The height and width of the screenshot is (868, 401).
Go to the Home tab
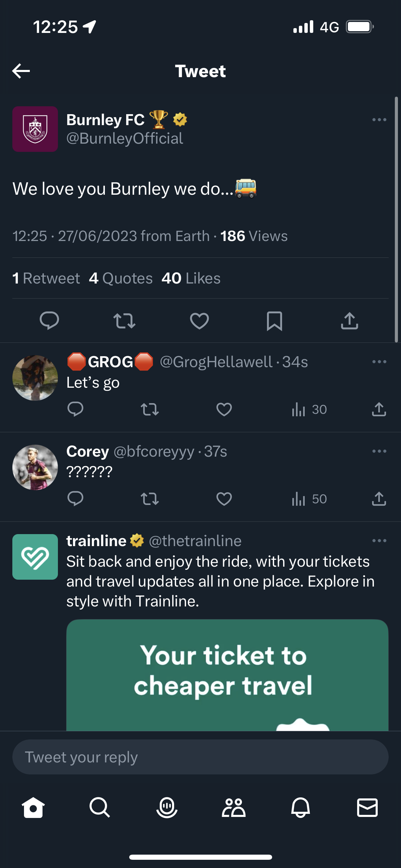(x=33, y=808)
